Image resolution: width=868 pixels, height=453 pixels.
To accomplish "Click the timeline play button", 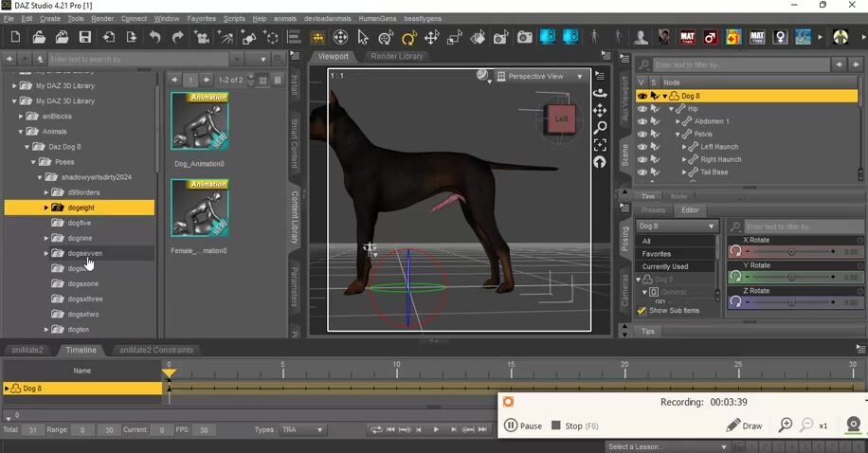I will [x=436, y=430].
